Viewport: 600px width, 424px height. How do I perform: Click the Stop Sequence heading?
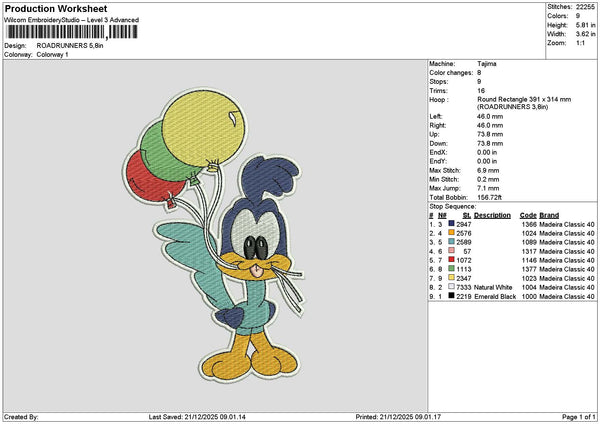[453, 207]
